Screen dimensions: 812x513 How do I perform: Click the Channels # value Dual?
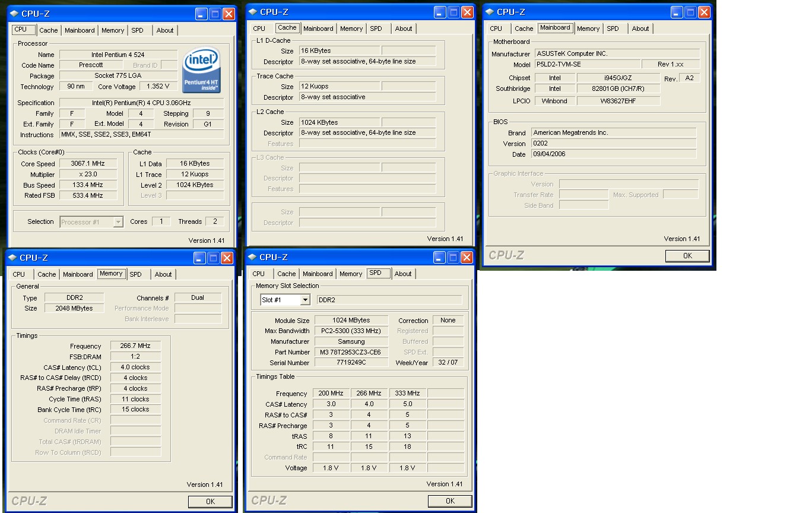(x=198, y=297)
